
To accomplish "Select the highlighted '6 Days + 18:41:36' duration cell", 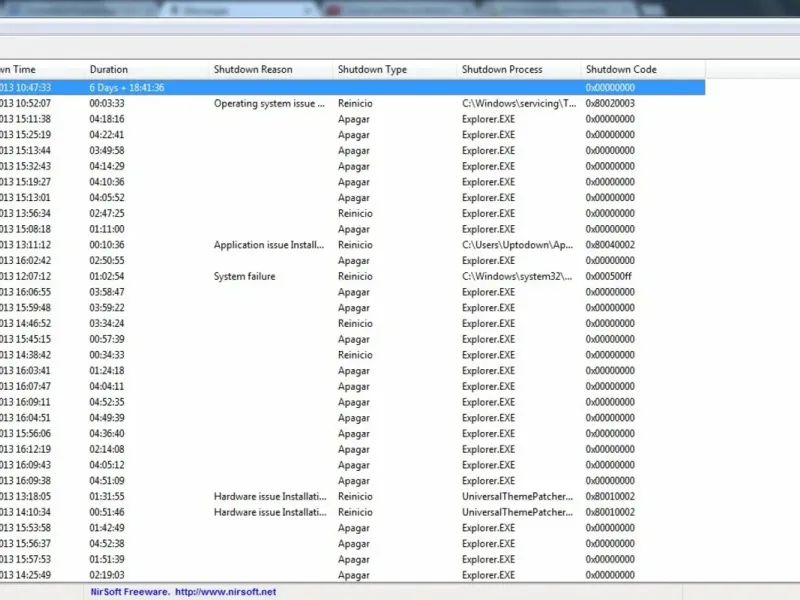I will click(x=127, y=88).
